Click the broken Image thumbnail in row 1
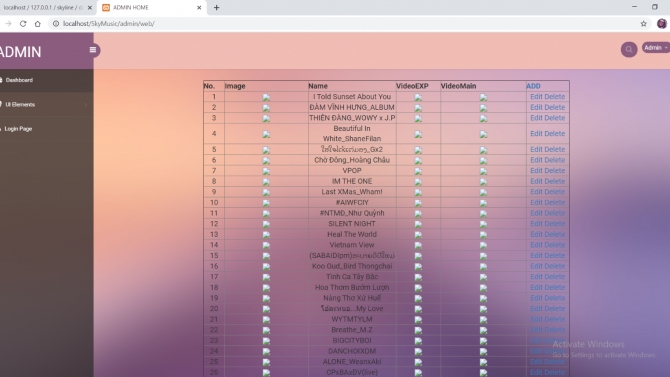This screenshot has width=670, height=377. [266, 97]
